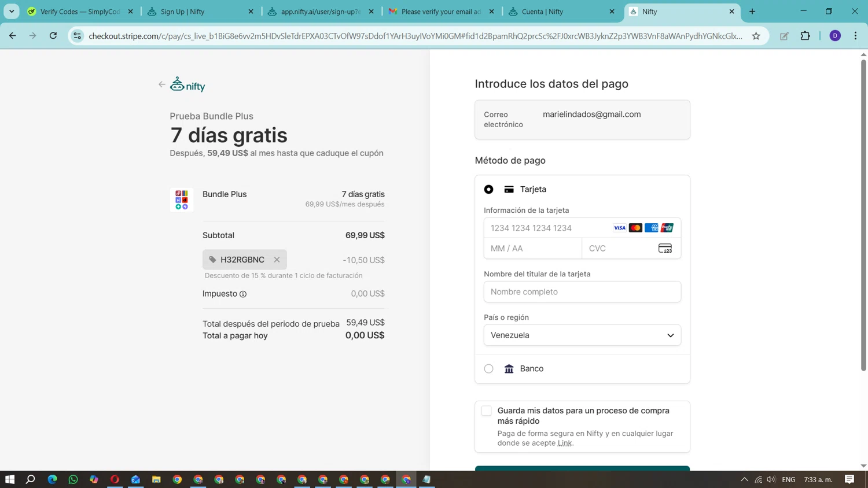Open the ENG language selector
868x488 pixels.
[789, 479]
